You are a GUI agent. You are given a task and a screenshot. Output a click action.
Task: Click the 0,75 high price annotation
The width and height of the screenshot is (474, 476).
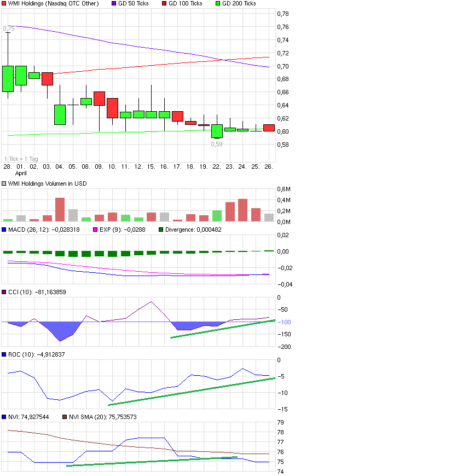click(x=9, y=28)
